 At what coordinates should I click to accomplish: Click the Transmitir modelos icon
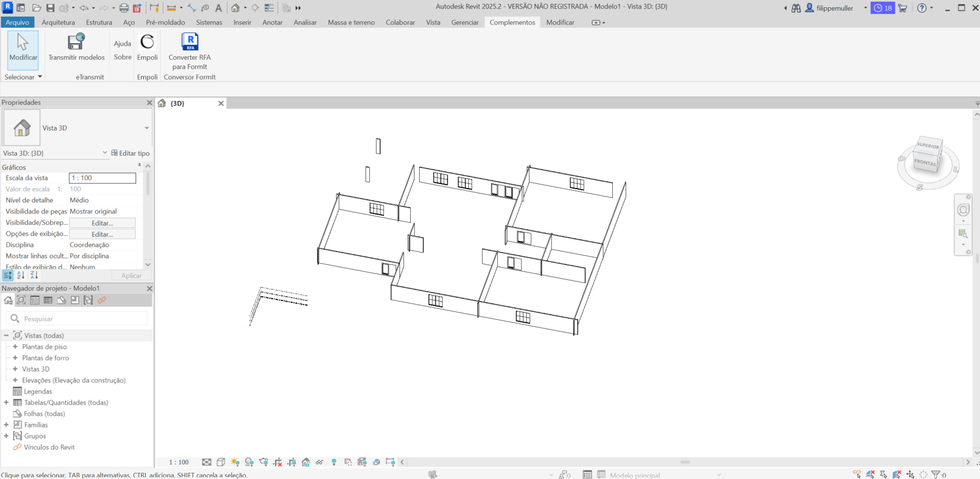(x=76, y=42)
